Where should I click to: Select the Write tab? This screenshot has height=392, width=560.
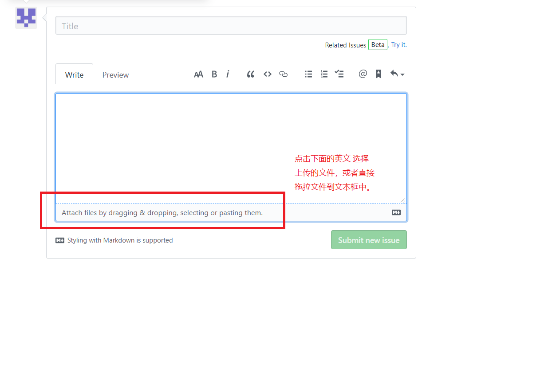coord(74,74)
